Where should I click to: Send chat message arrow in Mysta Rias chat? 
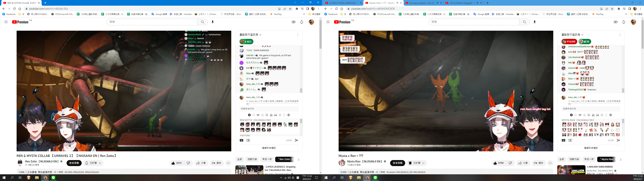click(x=618, y=140)
